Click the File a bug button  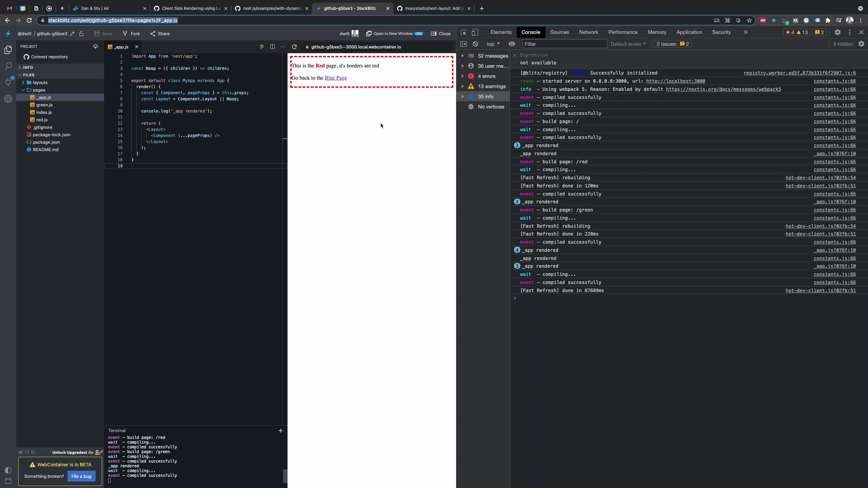81,476
